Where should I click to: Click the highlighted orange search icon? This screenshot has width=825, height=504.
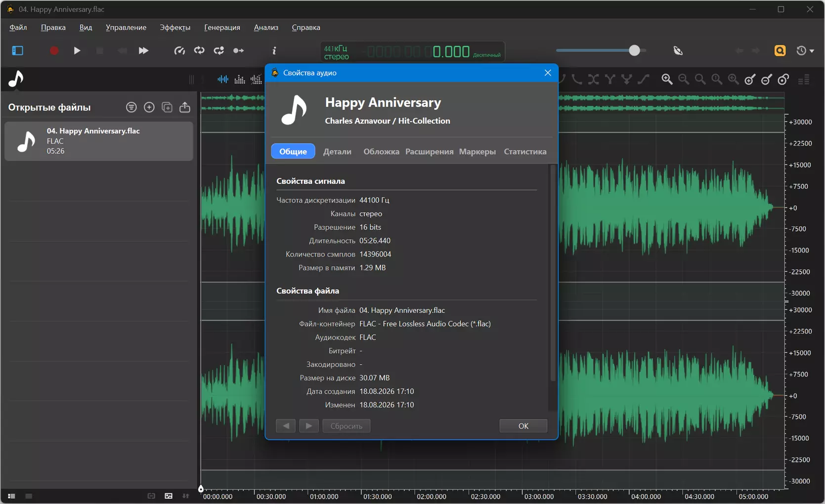780,50
